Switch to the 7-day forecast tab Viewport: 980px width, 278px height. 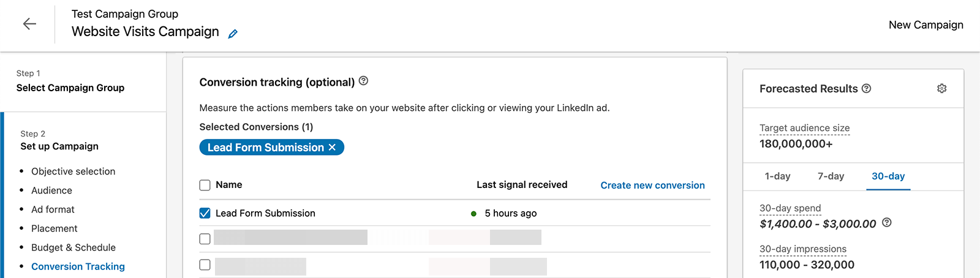point(831,176)
